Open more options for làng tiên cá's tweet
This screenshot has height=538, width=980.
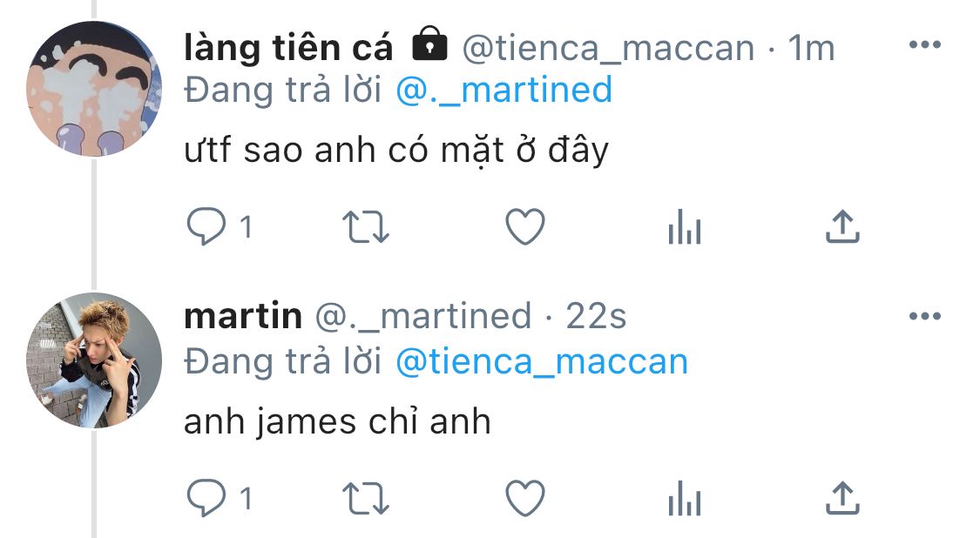pyautogui.click(x=924, y=45)
